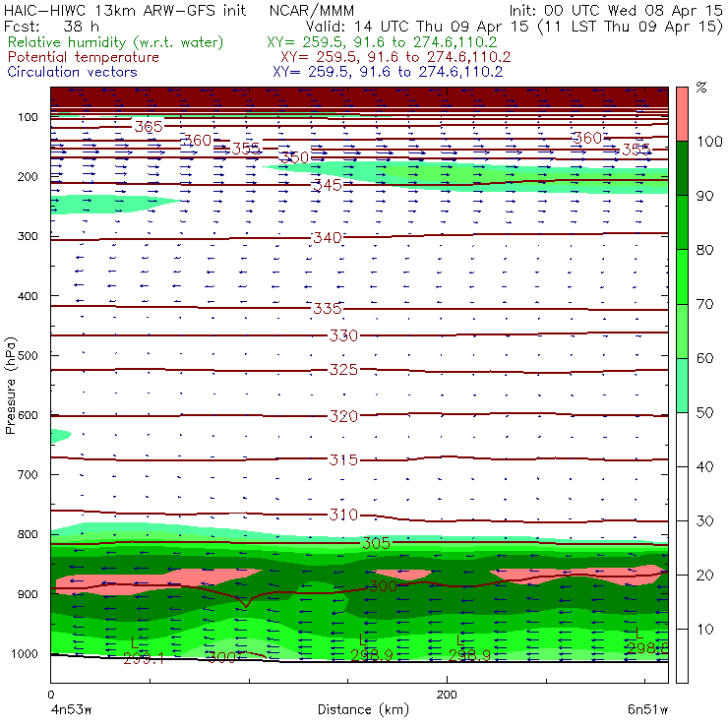Image resolution: width=728 pixels, height=728 pixels.
Task: Click the colorbar label '10'
Action: click(x=704, y=629)
